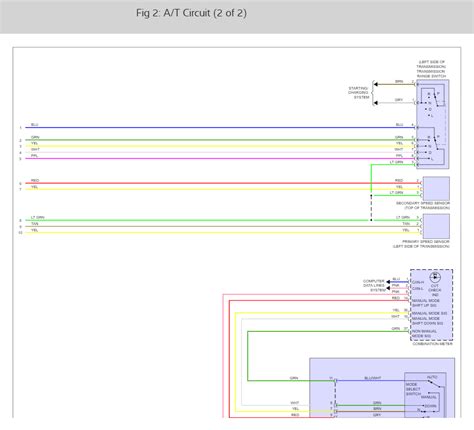Click the Non Manual Mode Sig label
The height and width of the screenshot is (430, 474).
pyautogui.click(x=424, y=334)
